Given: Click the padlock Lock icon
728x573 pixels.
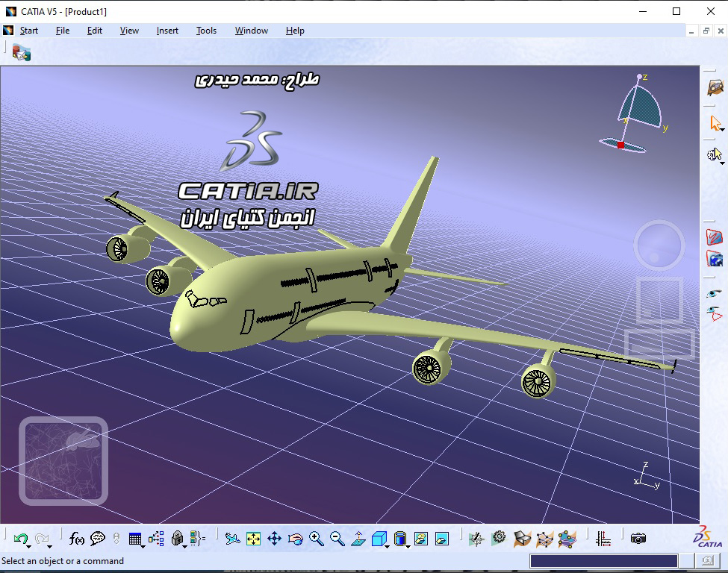Looking at the screenshot, I should tap(177, 538).
